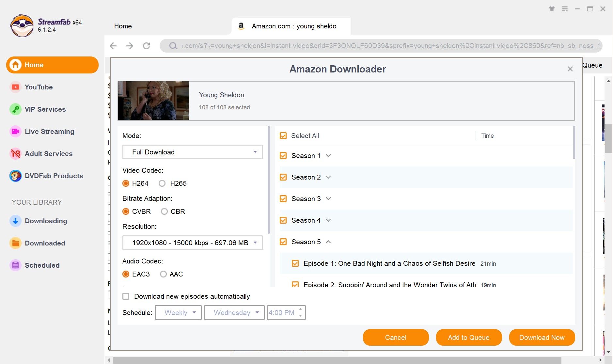Click the search magnifier in the address bar
Screen dimensions: 613x364
[x=173, y=46]
